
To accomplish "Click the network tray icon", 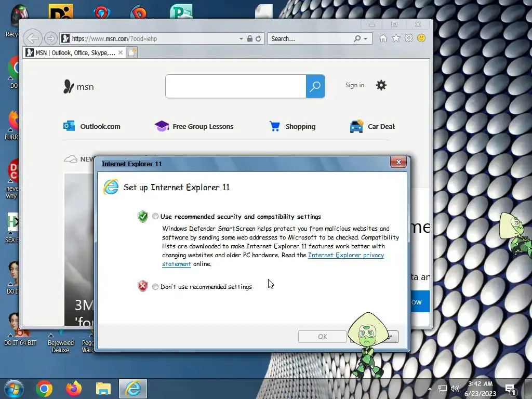I will [x=443, y=389].
